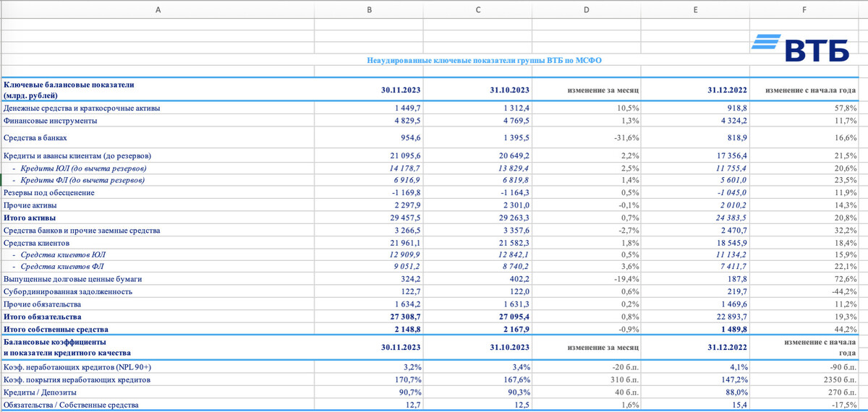Select the 'Балансовые коэффициенты' section header cell

(158, 347)
